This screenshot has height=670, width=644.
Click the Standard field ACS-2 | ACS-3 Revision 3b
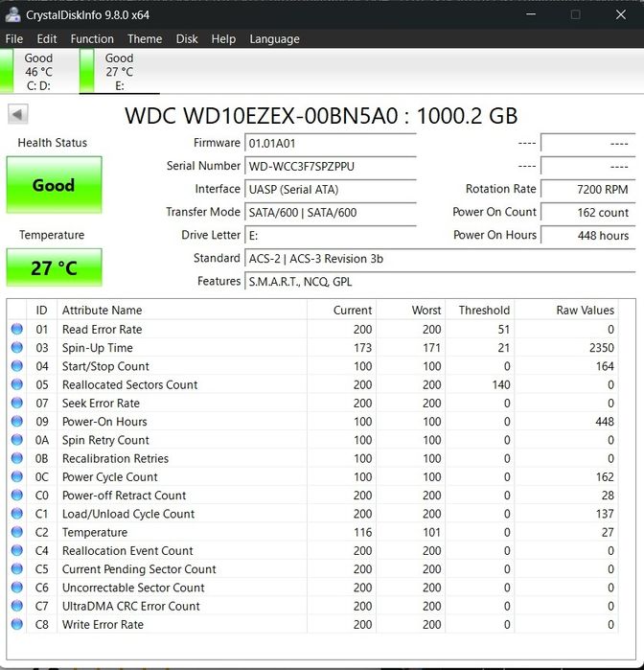(440, 258)
